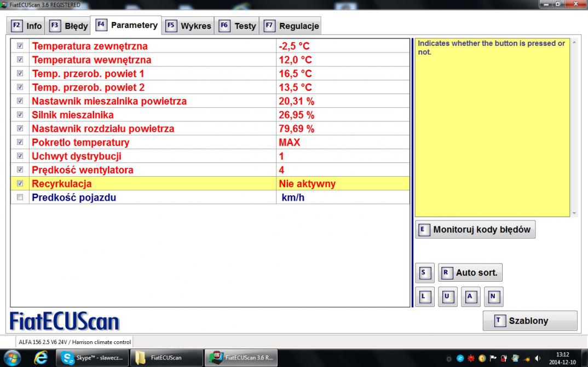
Task: Click Monitoruj kody błędów button
Action: point(475,230)
